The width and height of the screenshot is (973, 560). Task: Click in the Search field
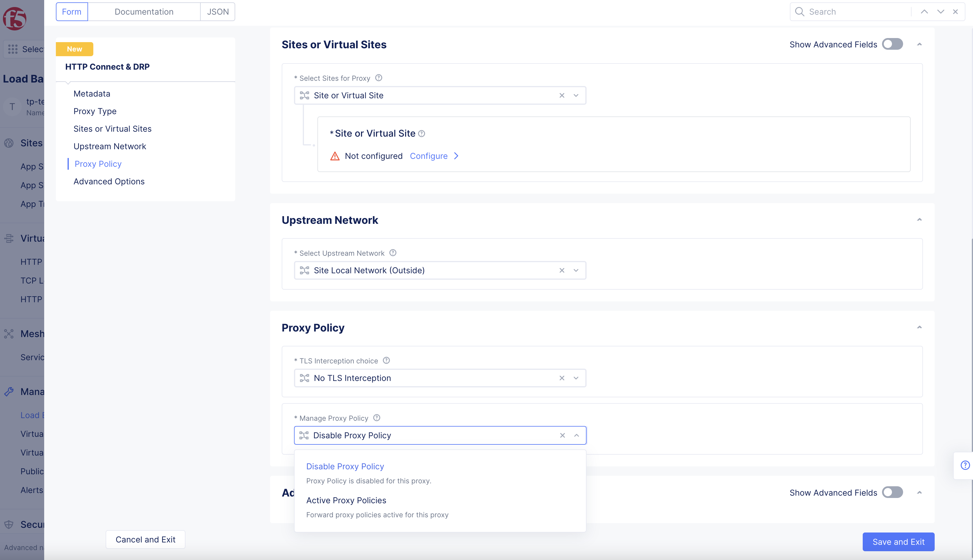858,11
